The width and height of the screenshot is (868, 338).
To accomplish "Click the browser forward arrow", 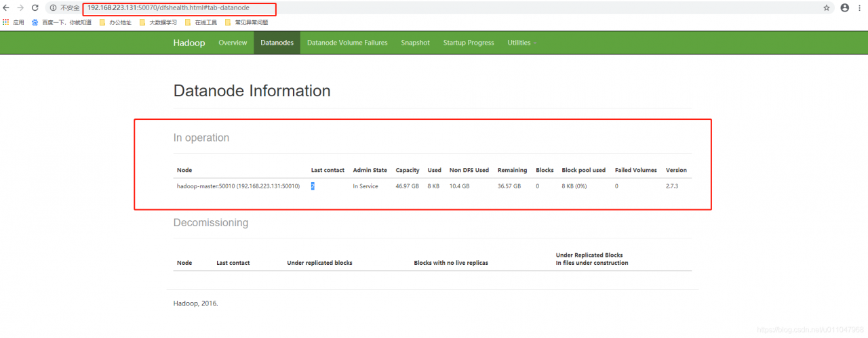I will coord(20,8).
